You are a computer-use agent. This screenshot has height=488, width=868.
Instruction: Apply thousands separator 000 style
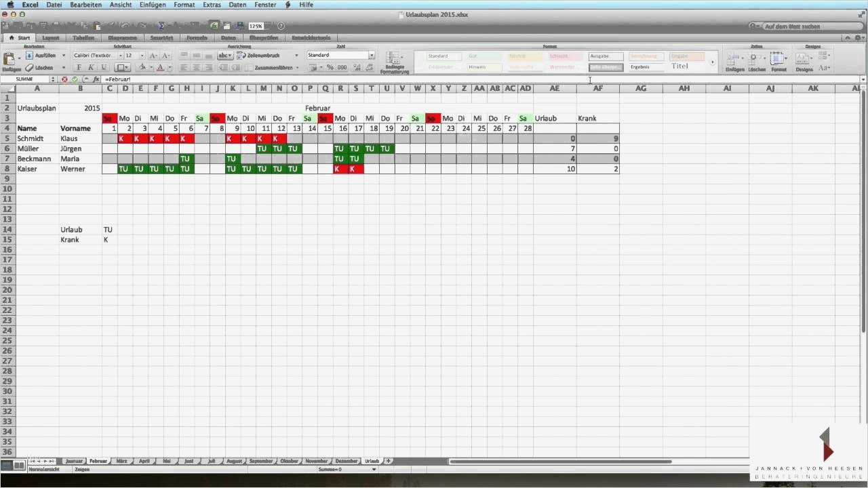[342, 68]
